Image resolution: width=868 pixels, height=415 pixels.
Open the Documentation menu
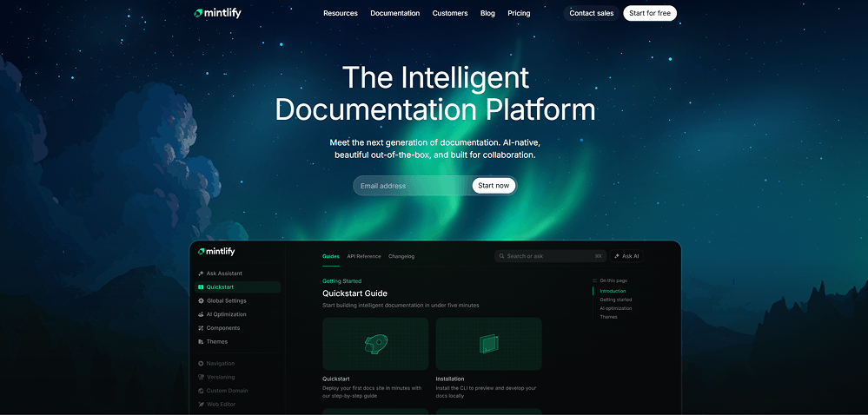click(x=394, y=13)
